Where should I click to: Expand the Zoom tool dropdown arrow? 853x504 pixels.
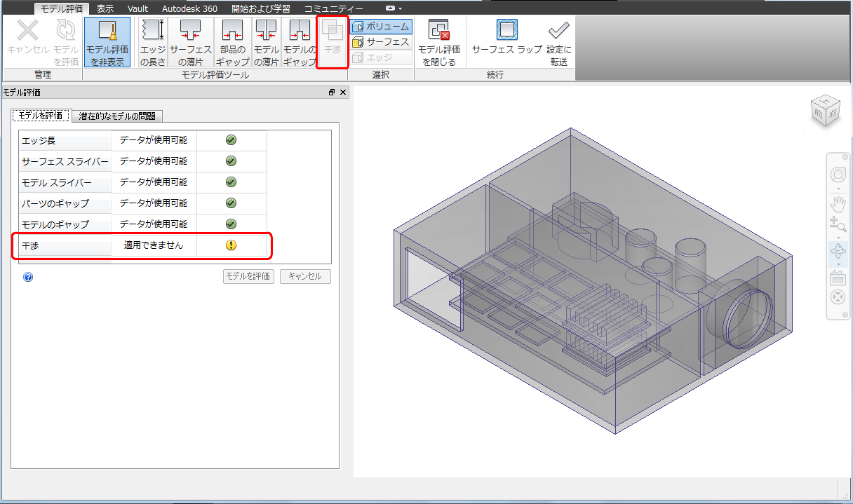(x=838, y=237)
